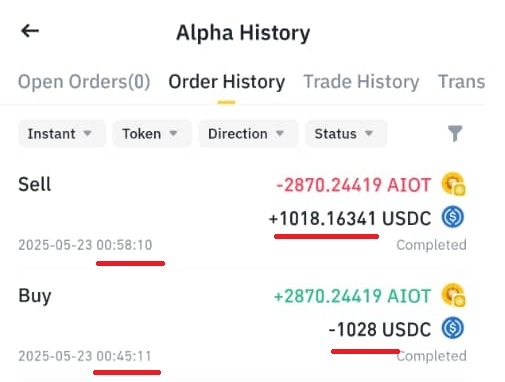Tap AIOT token icon in Buy order
The width and height of the screenshot is (505, 382).
453,295
